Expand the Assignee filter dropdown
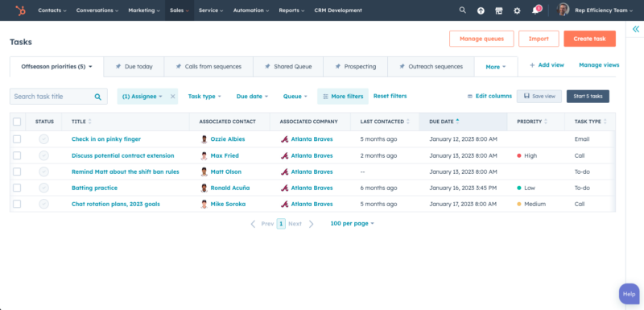The height and width of the screenshot is (310, 644). pos(142,97)
